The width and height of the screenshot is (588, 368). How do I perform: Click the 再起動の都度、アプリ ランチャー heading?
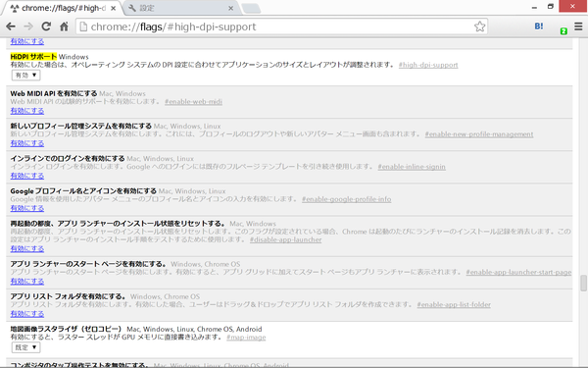click(118, 224)
